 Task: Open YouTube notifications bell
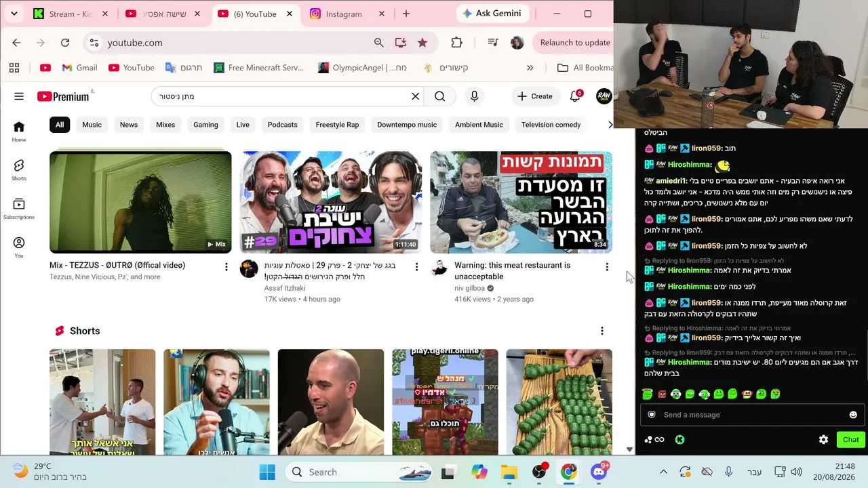tap(575, 96)
